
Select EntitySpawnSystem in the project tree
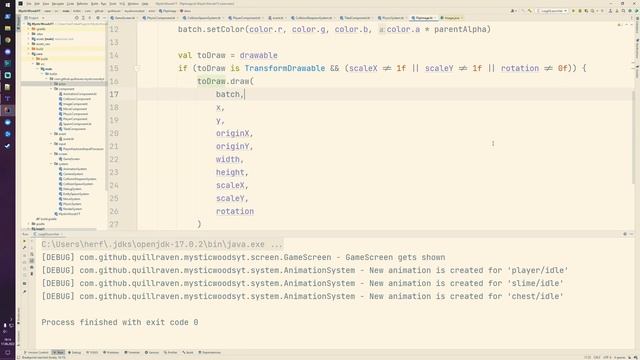[74, 194]
